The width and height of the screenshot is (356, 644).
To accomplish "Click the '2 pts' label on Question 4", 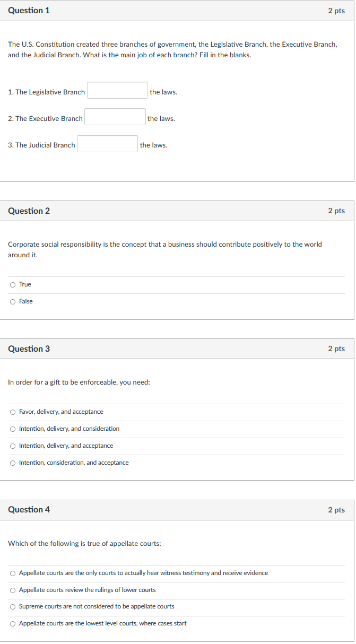I will coord(336,510).
